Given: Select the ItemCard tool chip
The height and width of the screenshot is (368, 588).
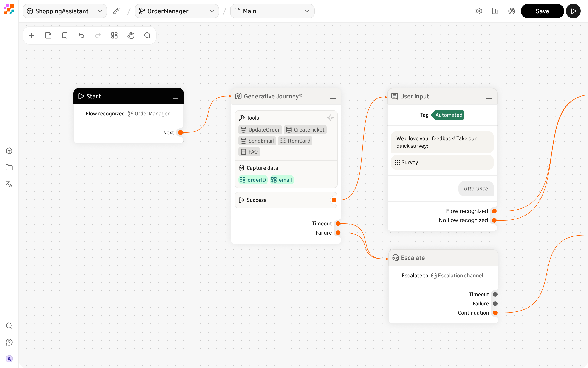Looking at the screenshot, I should 295,141.
